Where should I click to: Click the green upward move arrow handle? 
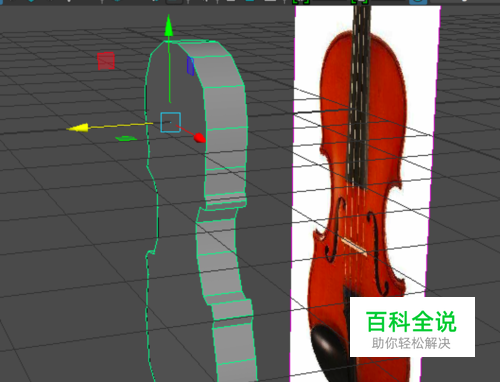tap(169, 25)
